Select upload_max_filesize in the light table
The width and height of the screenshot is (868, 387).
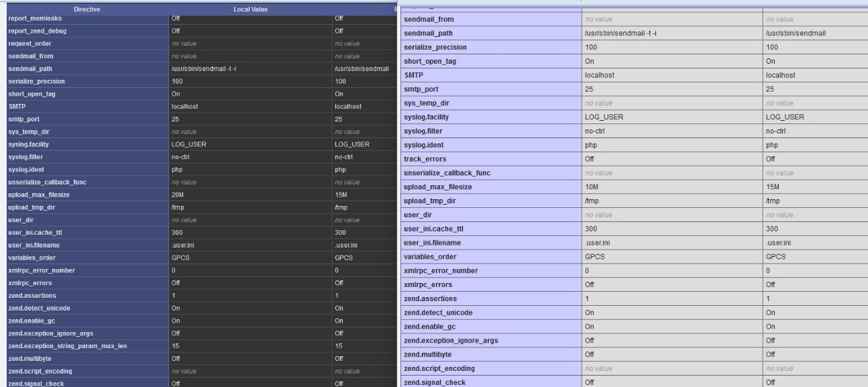click(439, 186)
